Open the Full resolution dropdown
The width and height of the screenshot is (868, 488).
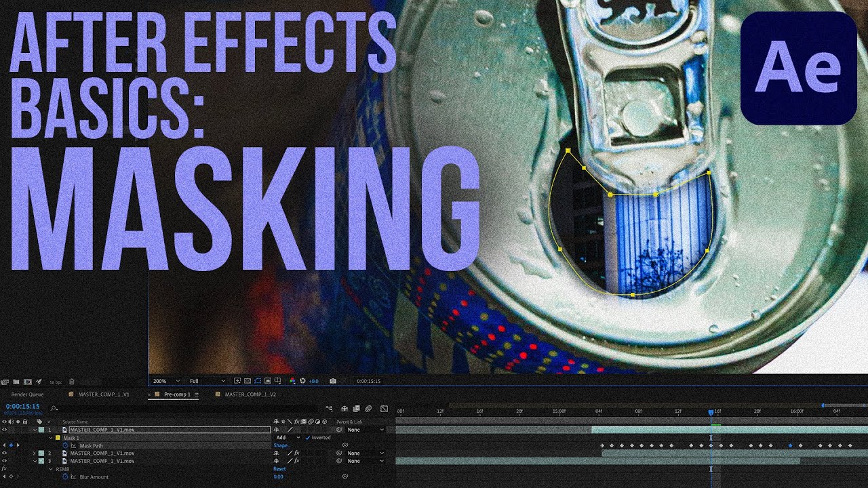[x=207, y=381]
